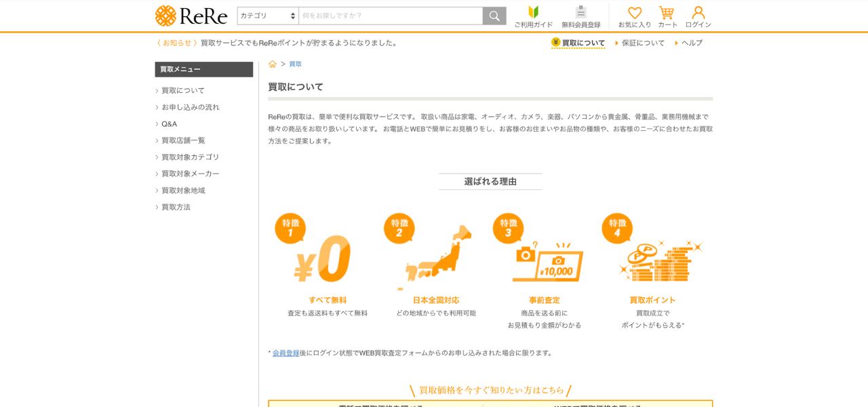
Task: Click the magnifier search button
Action: 494,16
